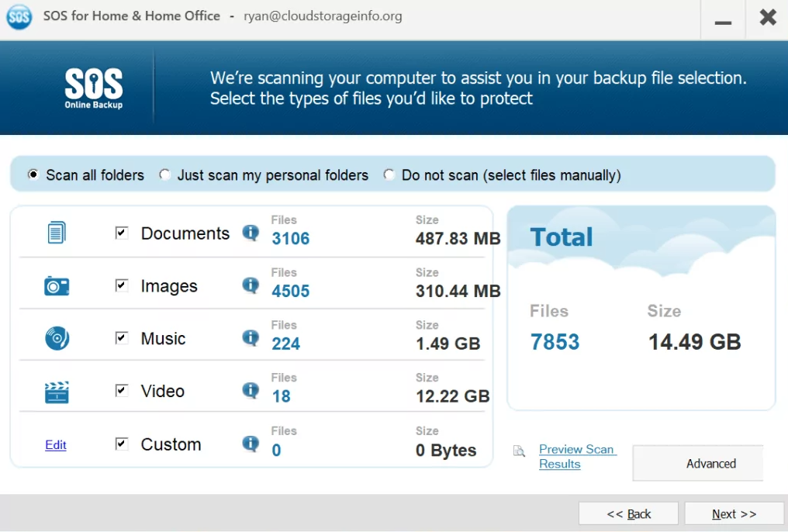Click the Images camera icon
This screenshot has height=532, width=788.
[57, 286]
